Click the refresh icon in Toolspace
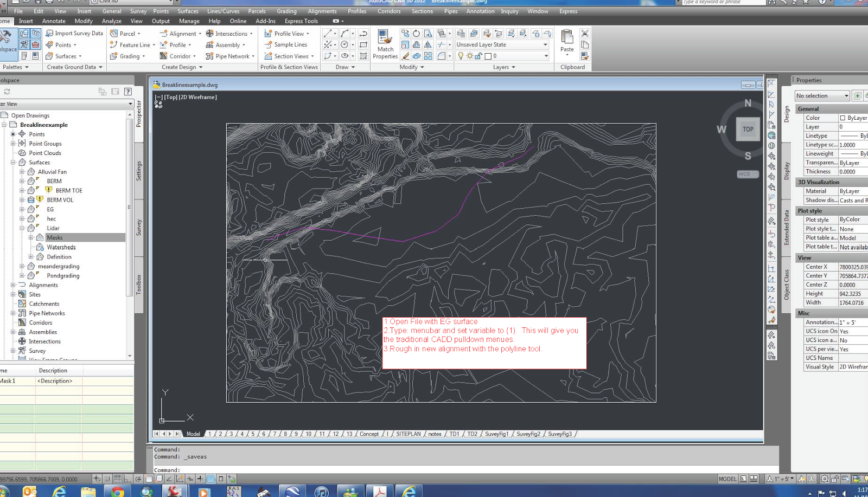868x497 pixels. (x=7, y=92)
